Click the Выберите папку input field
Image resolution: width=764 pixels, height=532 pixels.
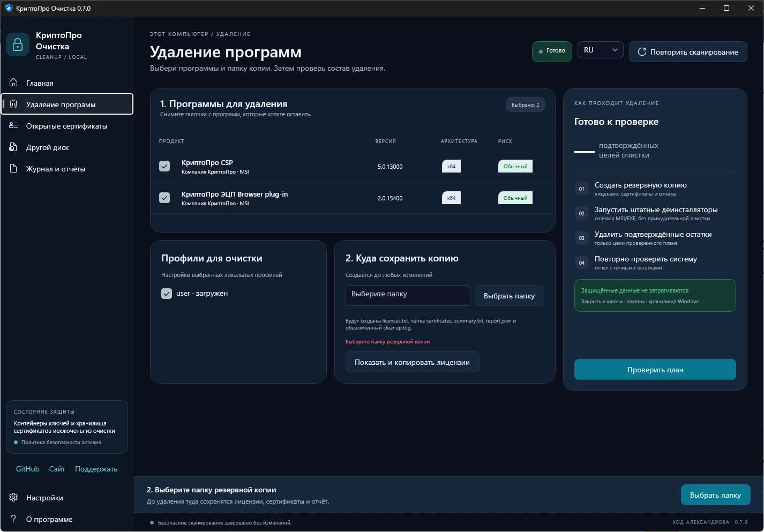click(x=408, y=296)
